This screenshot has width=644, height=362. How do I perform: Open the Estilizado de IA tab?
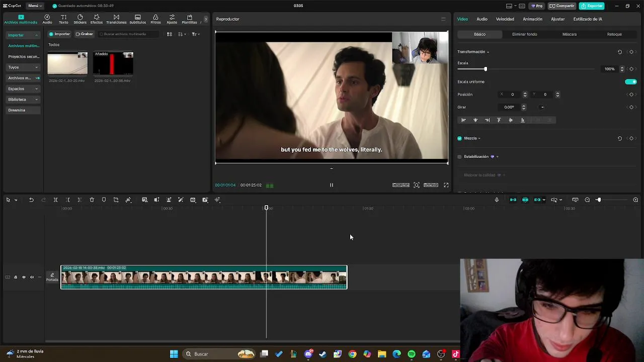588,19
